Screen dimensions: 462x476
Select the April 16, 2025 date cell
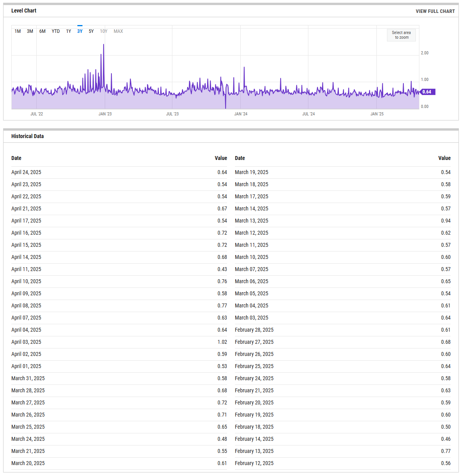pyautogui.click(x=26, y=233)
